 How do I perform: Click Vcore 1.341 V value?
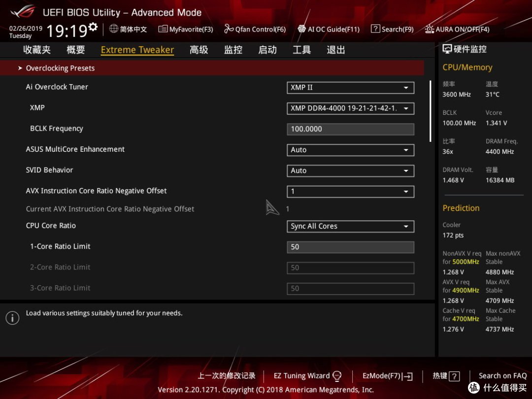(x=497, y=123)
